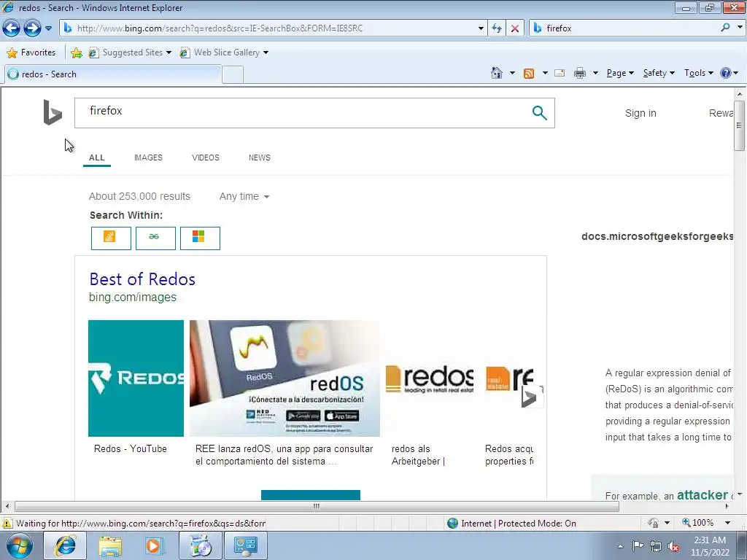Viewport: 747px width, 560px height.
Task: Click the browser Back arrow button
Action: pos(12,28)
